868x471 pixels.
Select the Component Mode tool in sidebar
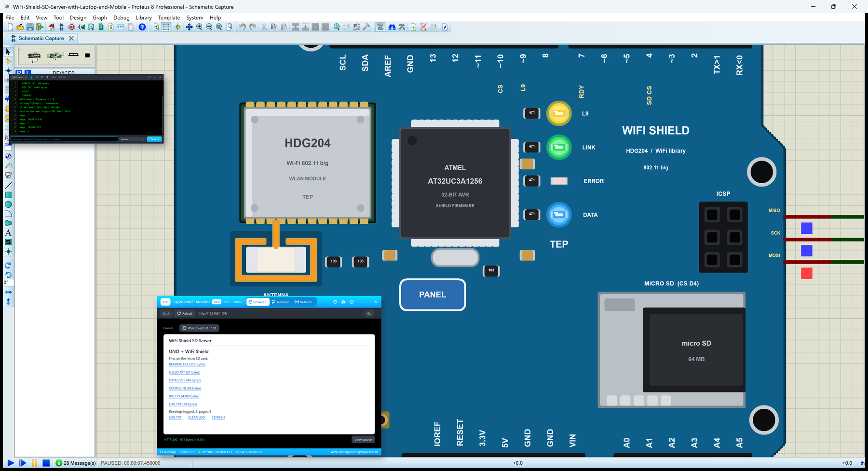click(x=8, y=61)
